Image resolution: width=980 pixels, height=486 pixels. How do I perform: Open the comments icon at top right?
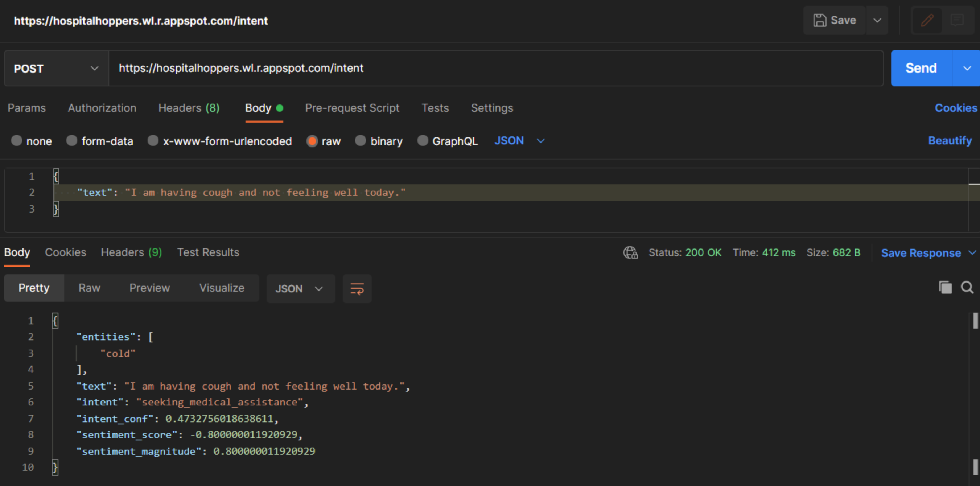(x=956, y=21)
